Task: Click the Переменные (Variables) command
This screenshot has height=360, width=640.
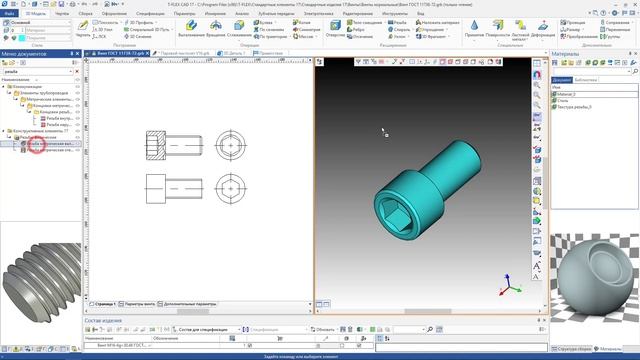Action: (x=615, y=29)
